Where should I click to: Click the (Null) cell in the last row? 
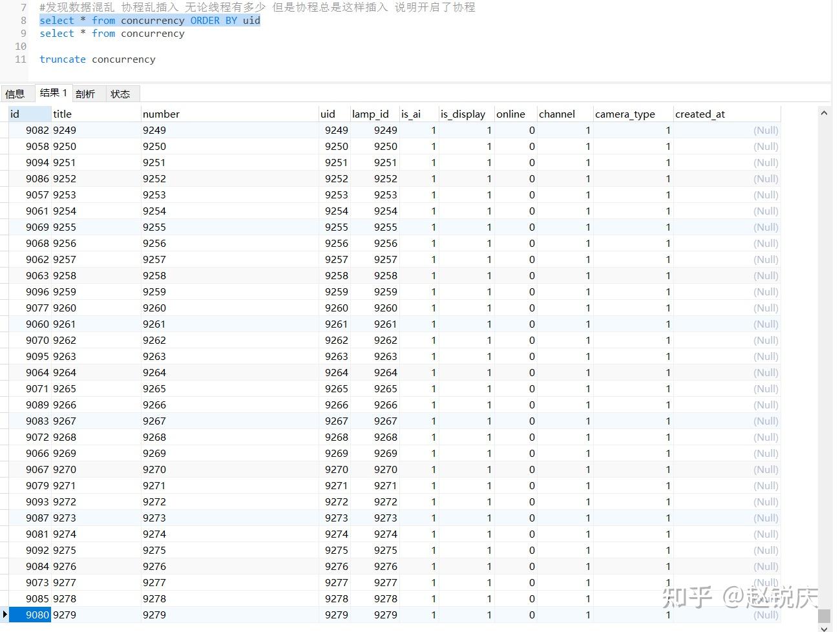click(x=765, y=615)
